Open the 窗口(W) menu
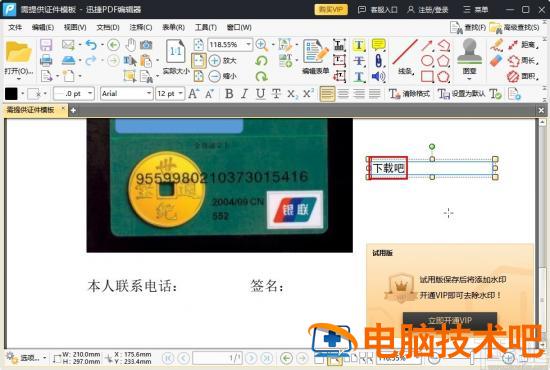This screenshot has height=370, width=550. [x=239, y=27]
